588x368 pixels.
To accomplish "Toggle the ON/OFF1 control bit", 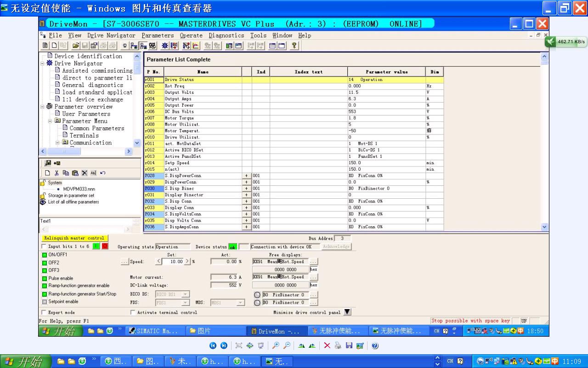I will coord(45,255).
